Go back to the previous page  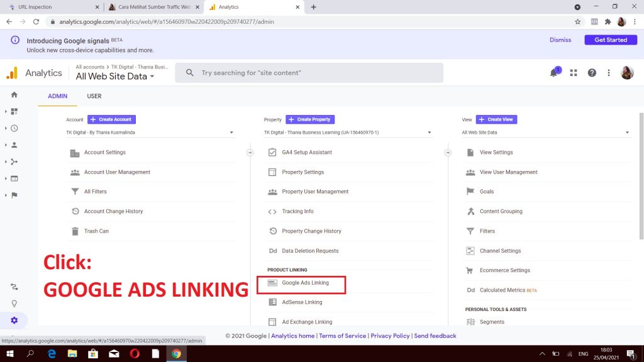click(x=9, y=22)
